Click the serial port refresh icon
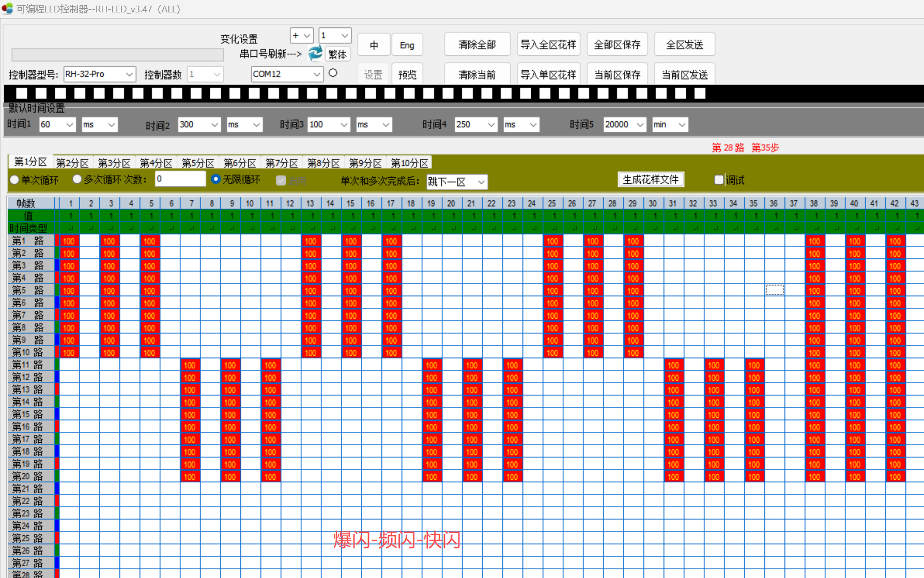 (315, 53)
